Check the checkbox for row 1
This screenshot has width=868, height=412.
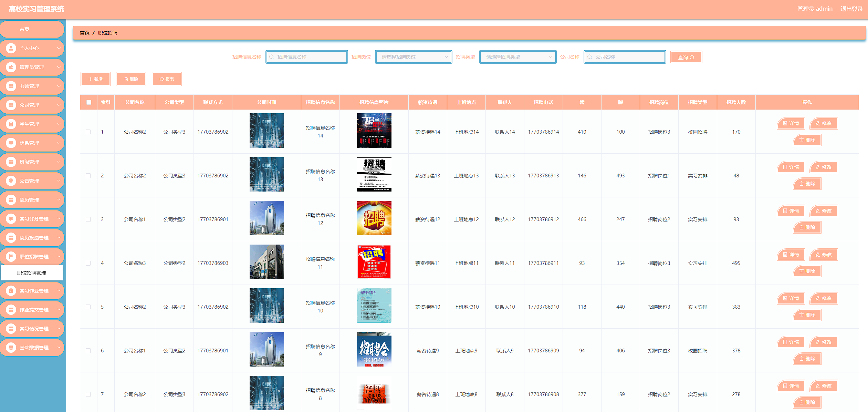88,132
